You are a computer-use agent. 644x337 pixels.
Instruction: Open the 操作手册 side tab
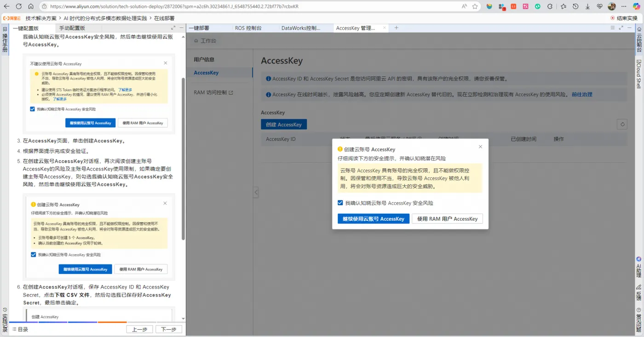coord(5,40)
